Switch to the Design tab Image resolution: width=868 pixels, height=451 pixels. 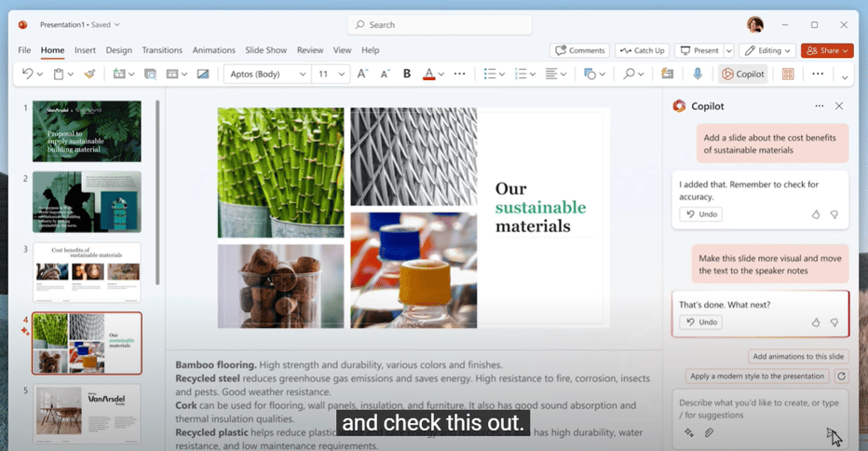click(119, 50)
